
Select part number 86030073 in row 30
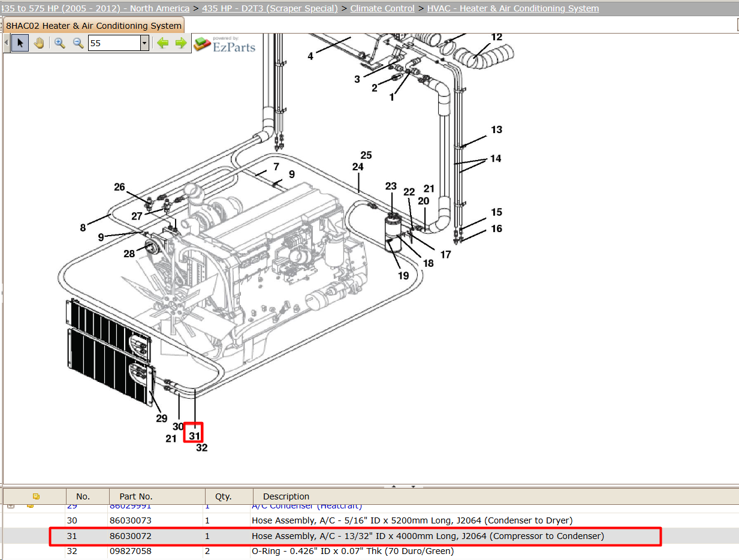pos(130,520)
